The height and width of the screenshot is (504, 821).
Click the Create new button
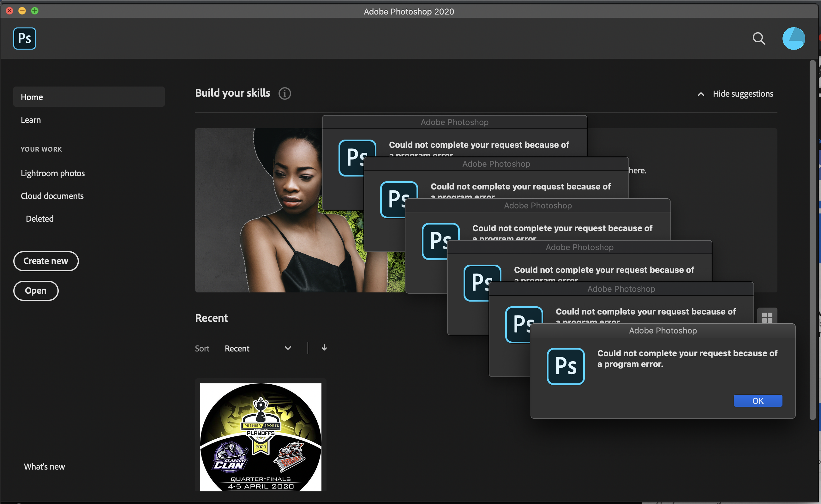46,261
